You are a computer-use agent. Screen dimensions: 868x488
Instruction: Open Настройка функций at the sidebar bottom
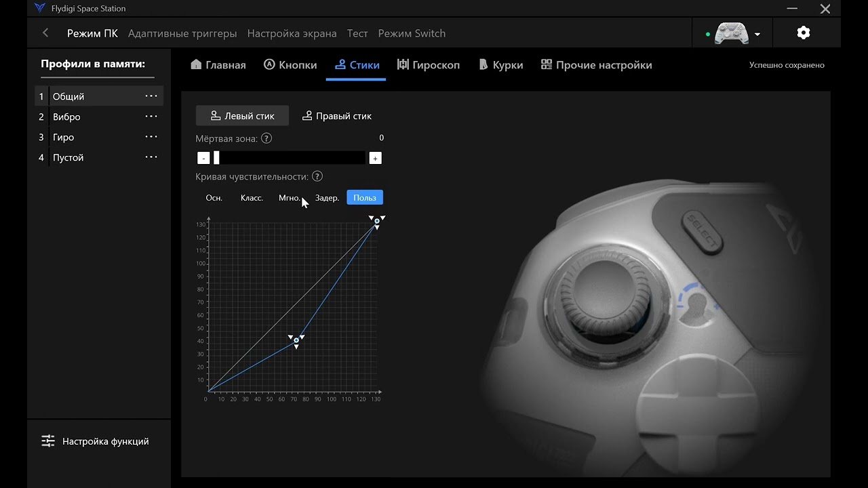[95, 441]
